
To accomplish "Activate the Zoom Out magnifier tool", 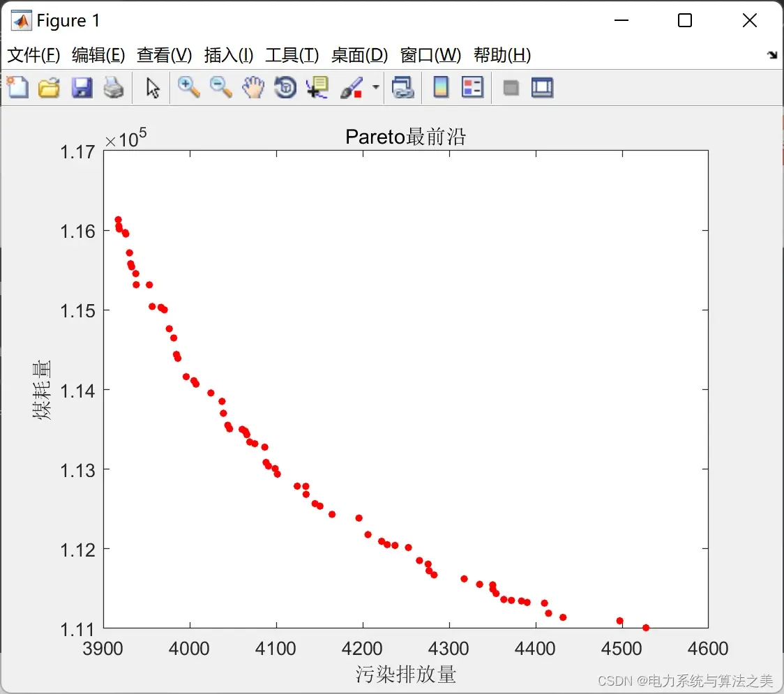I will (220, 87).
